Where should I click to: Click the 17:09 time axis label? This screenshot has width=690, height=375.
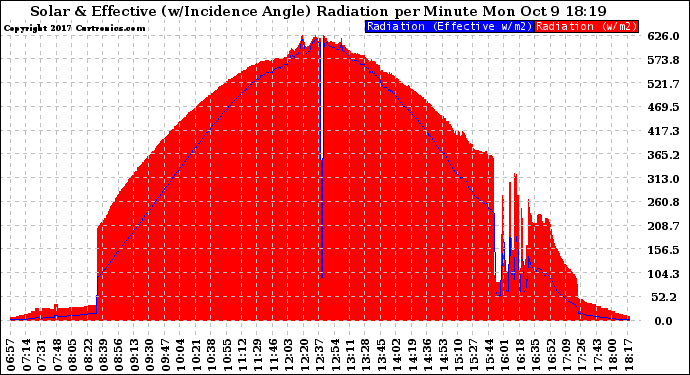(x=567, y=355)
